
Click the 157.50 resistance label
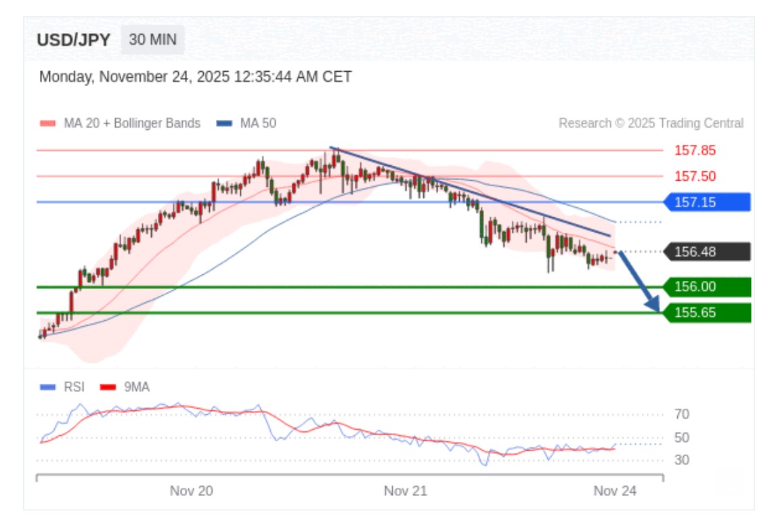click(x=695, y=176)
